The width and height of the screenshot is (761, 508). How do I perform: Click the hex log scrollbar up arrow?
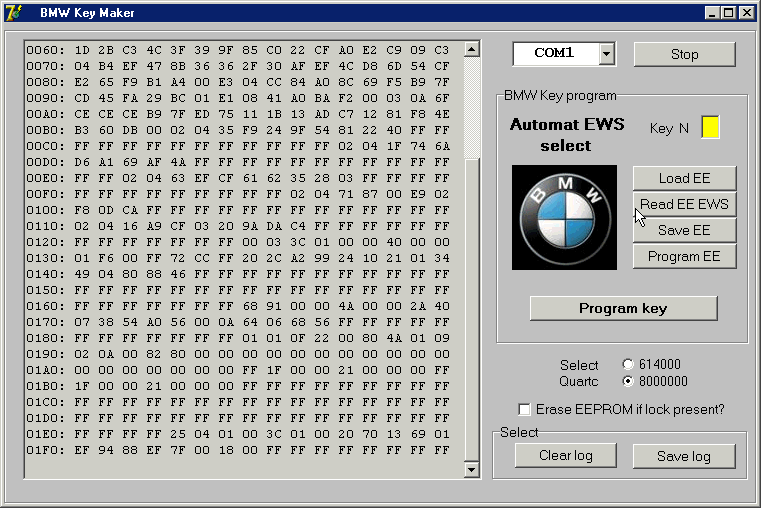(x=472, y=49)
